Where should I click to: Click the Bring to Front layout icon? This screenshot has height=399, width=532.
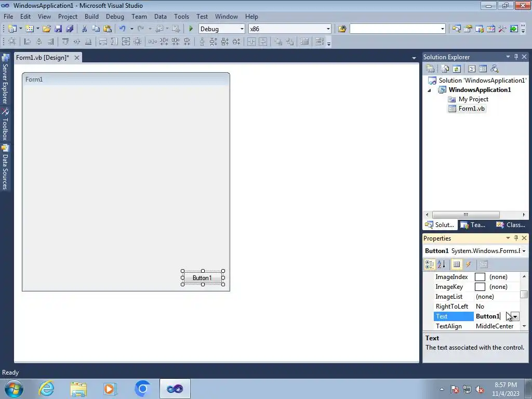(x=278, y=42)
